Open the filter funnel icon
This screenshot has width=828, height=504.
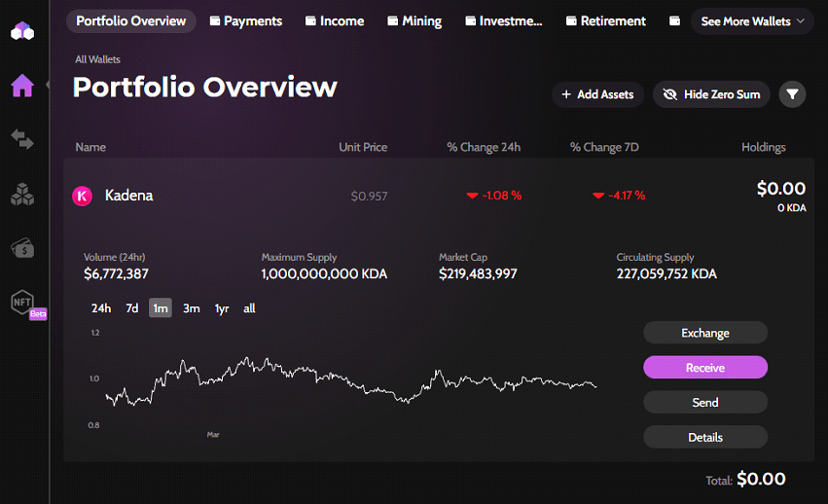(792, 94)
